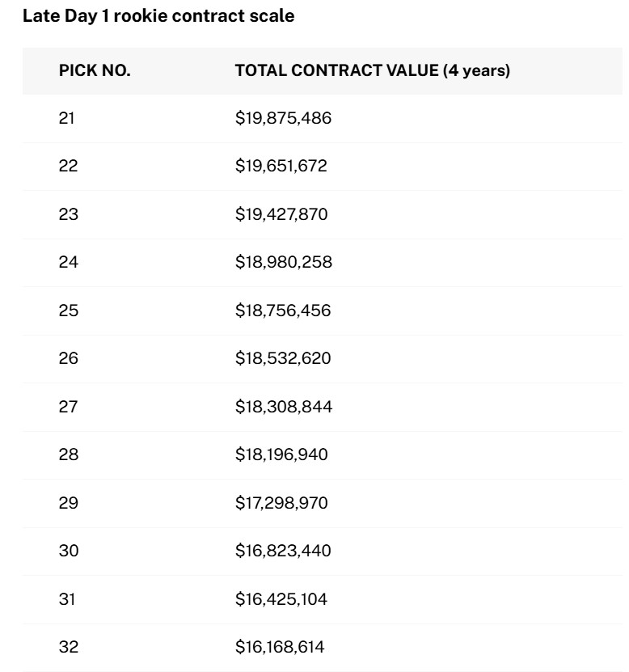Image resolution: width=629 pixels, height=672 pixels.
Task: Click the $19,875,486 contract value
Action: pyautogui.click(x=283, y=118)
